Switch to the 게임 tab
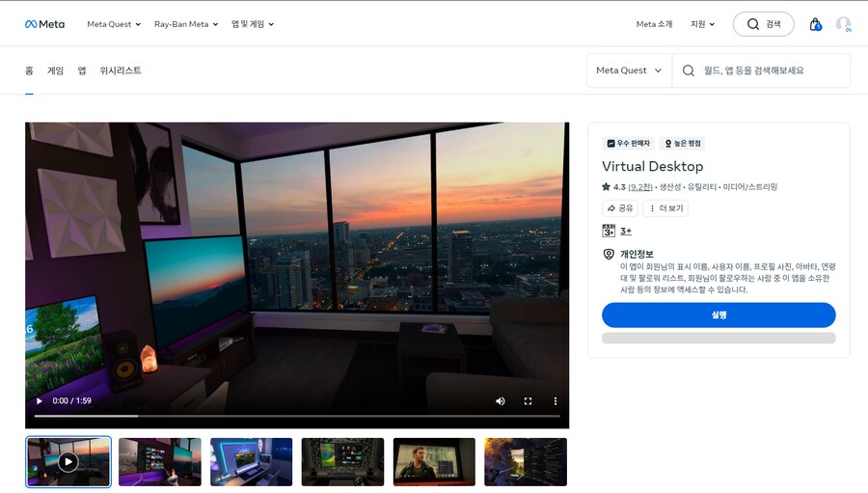 55,70
